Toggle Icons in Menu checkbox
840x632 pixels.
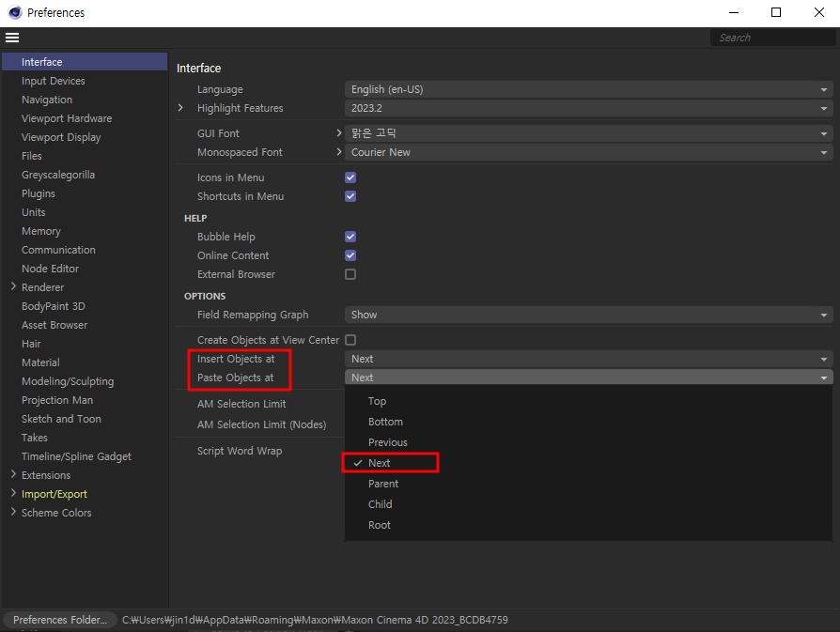coord(350,177)
